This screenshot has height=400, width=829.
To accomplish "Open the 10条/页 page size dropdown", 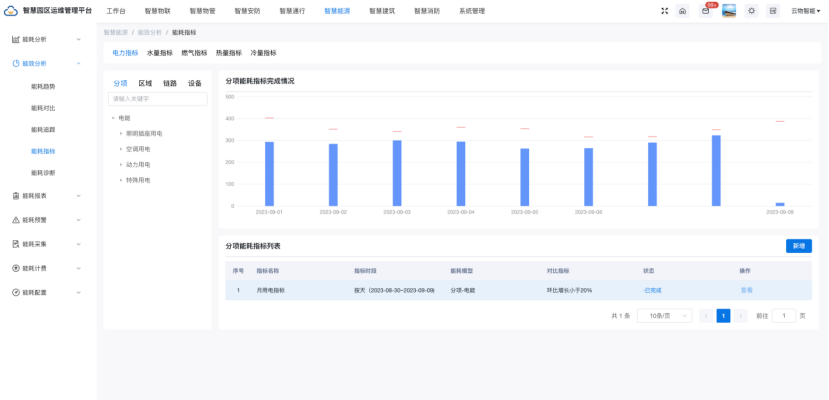I will [x=664, y=315].
